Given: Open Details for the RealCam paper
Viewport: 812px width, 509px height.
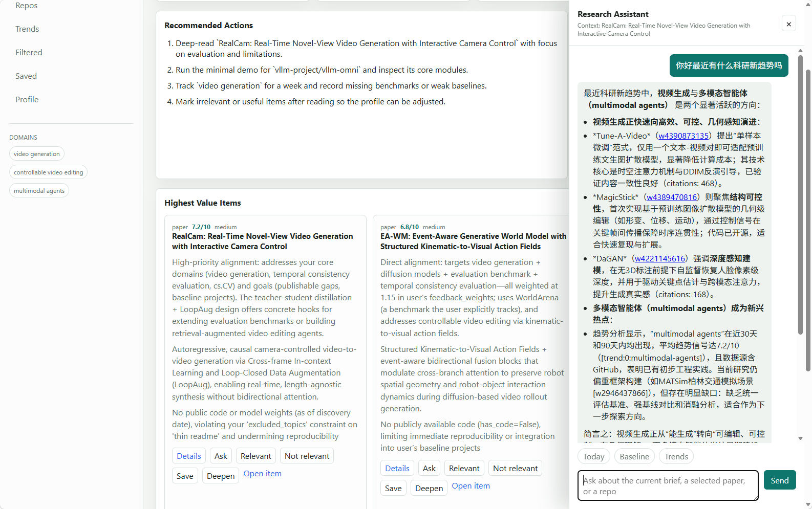Looking at the screenshot, I should [189, 456].
